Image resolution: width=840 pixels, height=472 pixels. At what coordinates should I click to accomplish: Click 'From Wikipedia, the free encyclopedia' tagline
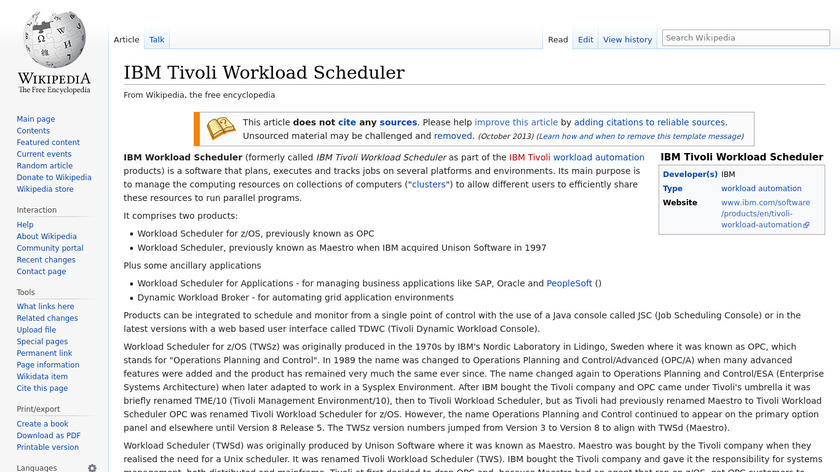(199, 95)
